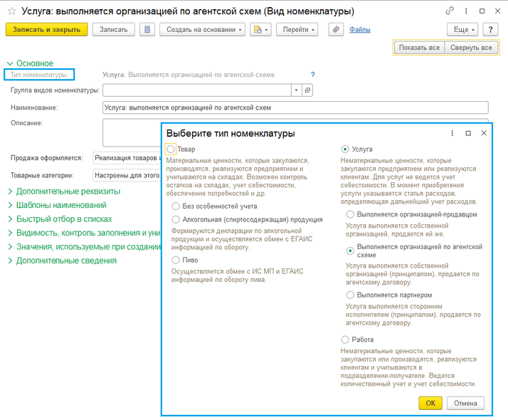Select Выполняется партнером radio

pos(350,295)
